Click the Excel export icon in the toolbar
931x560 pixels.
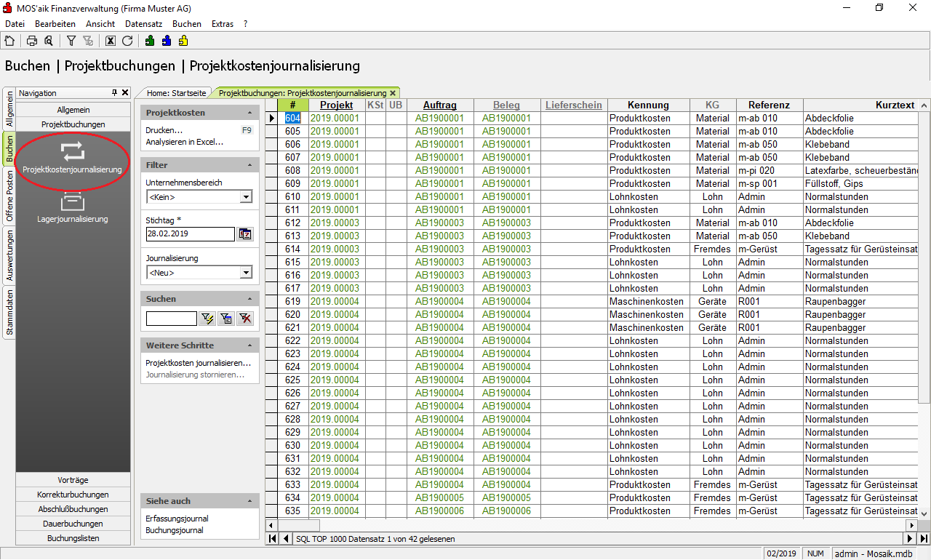(111, 41)
